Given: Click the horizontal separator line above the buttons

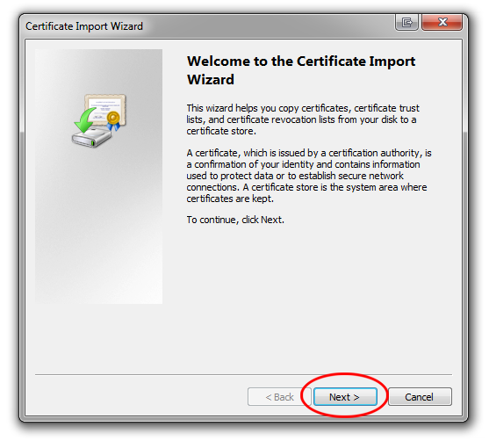Looking at the screenshot, I should (243, 374).
